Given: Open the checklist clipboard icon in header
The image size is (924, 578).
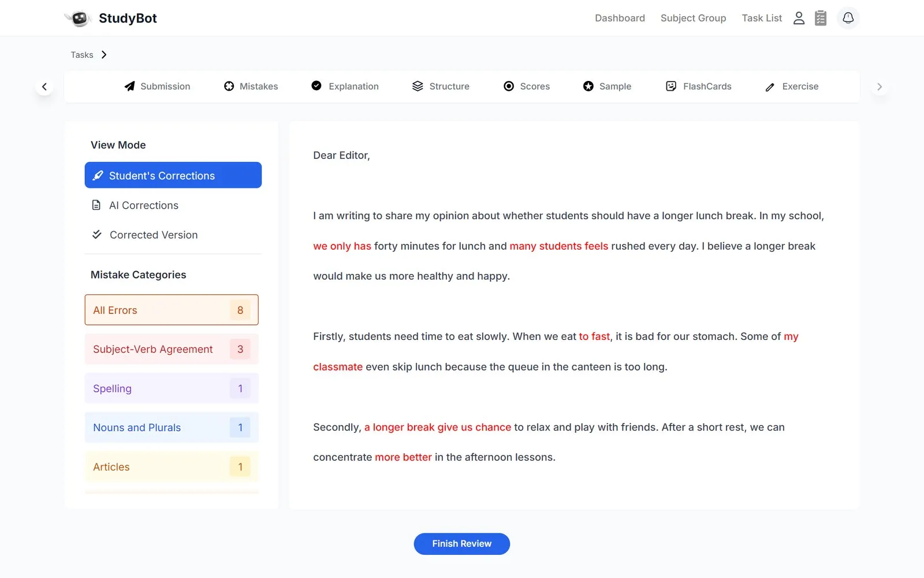Looking at the screenshot, I should coord(821,18).
